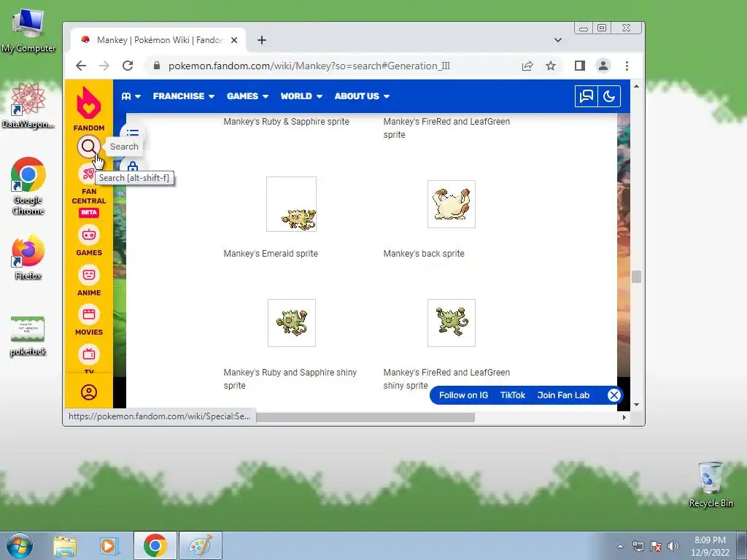Open the Windows Start menu
The width and height of the screenshot is (747, 560).
[x=20, y=545]
